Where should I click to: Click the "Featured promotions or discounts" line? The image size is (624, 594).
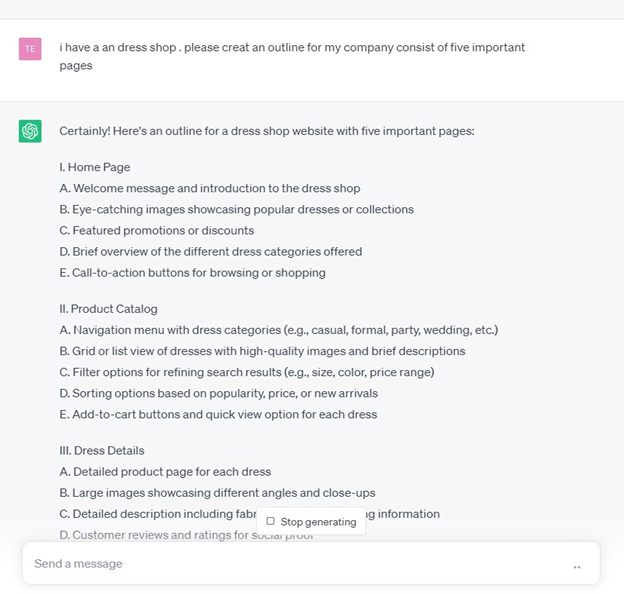pos(157,231)
